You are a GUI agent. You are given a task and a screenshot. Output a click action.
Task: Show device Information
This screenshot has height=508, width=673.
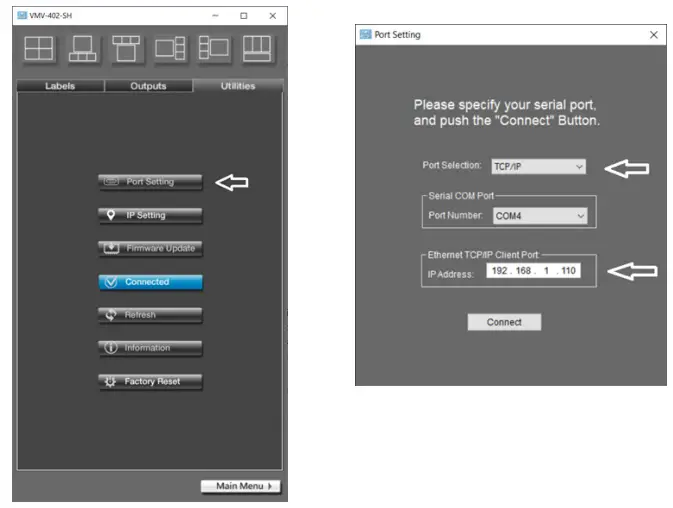pyautogui.click(x=150, y=348)
